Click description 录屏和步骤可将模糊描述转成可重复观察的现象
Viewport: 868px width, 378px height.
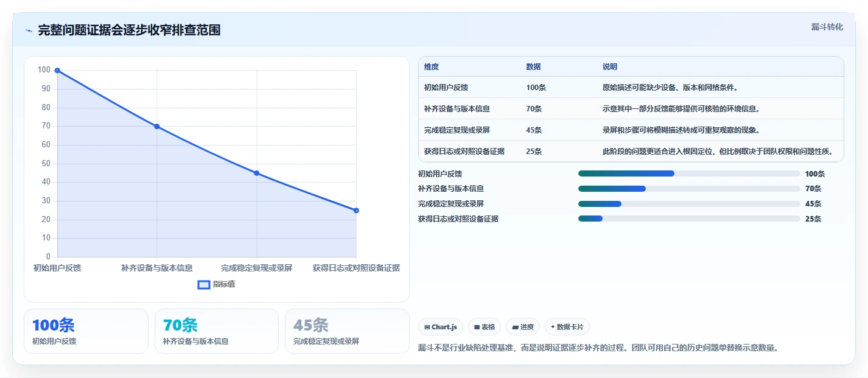tap(681, 130)
